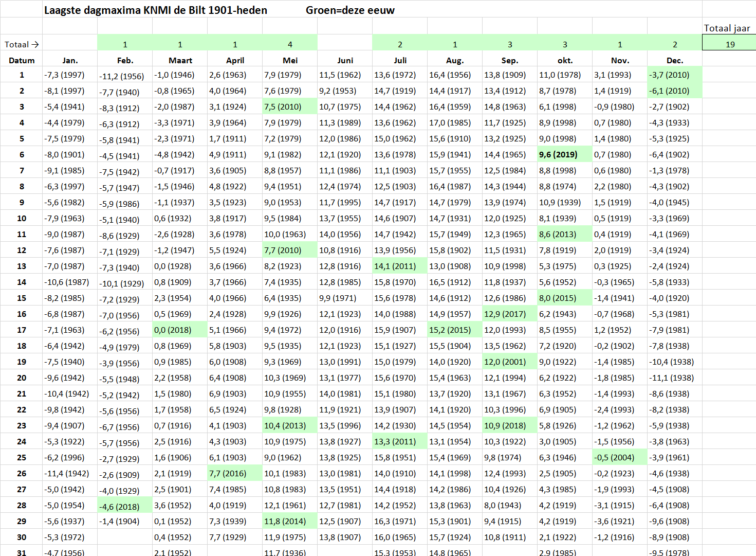Click the green cell '-0,5 (2004)'
The height and width of the screenshot is (556, 756).
(620, 457)
